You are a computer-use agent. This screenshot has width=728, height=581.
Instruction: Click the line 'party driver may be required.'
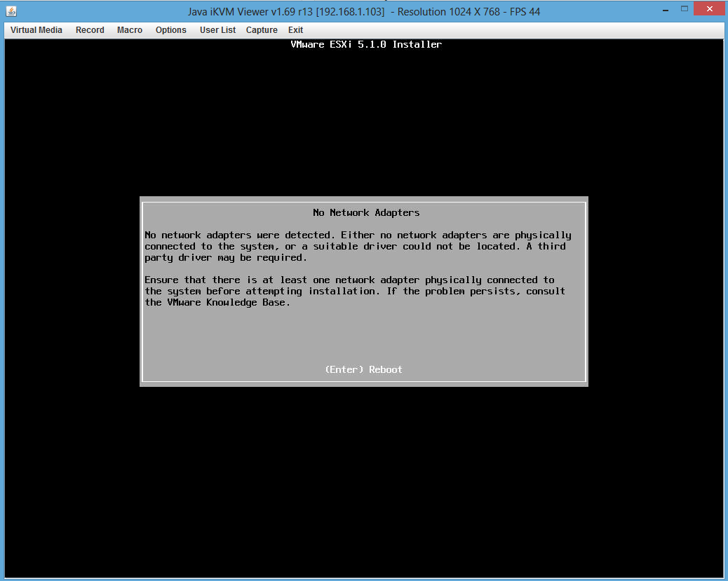tap(226, 257)
